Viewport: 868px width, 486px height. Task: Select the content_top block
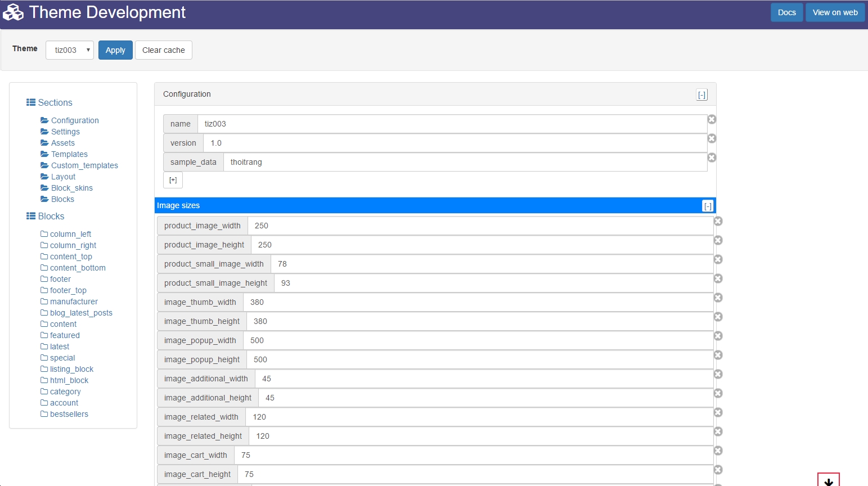coord(66,256)
